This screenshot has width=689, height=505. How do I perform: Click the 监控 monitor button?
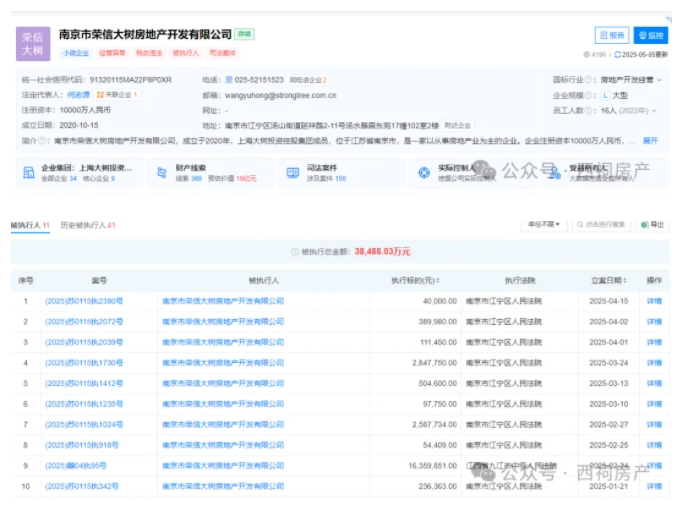coord(649,35)
